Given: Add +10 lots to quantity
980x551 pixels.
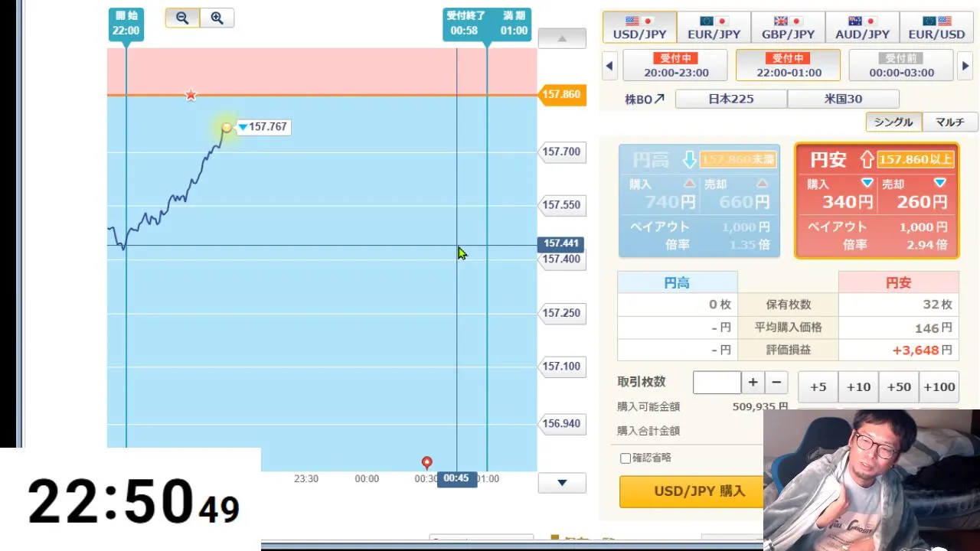Looking at the screenshot, I should click(858, 386).
